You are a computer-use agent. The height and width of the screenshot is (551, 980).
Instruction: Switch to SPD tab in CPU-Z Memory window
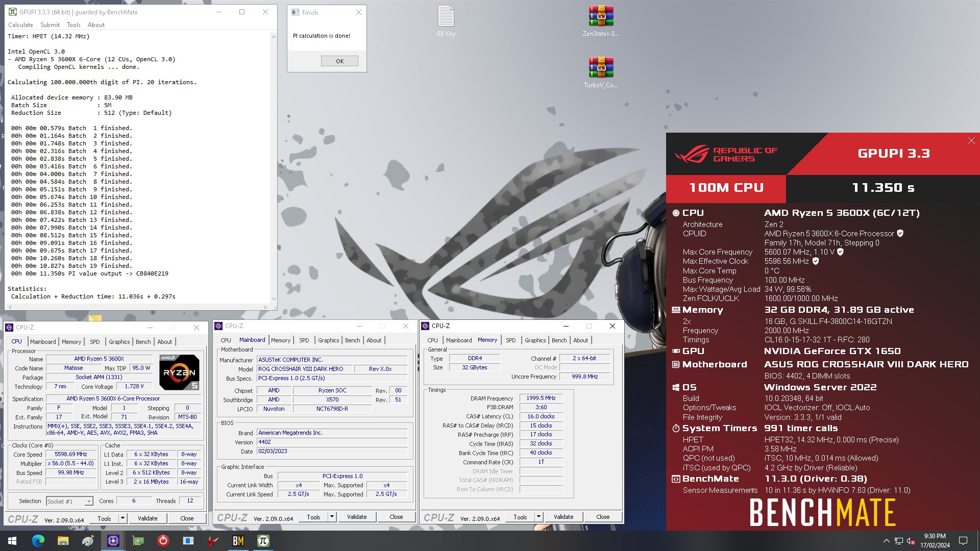pyautogui.click(x=511, y=340)
